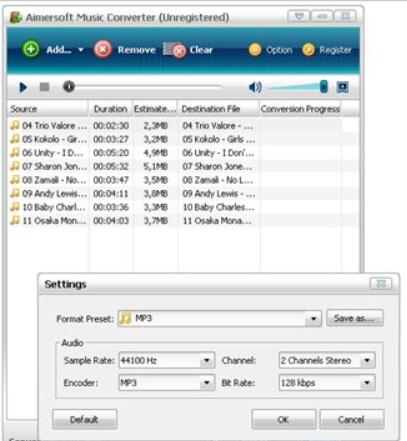The width and height of the screenshot is (407, 441).
Task: Open the Bit Rate dropdown
Action: tap(367, 383)
